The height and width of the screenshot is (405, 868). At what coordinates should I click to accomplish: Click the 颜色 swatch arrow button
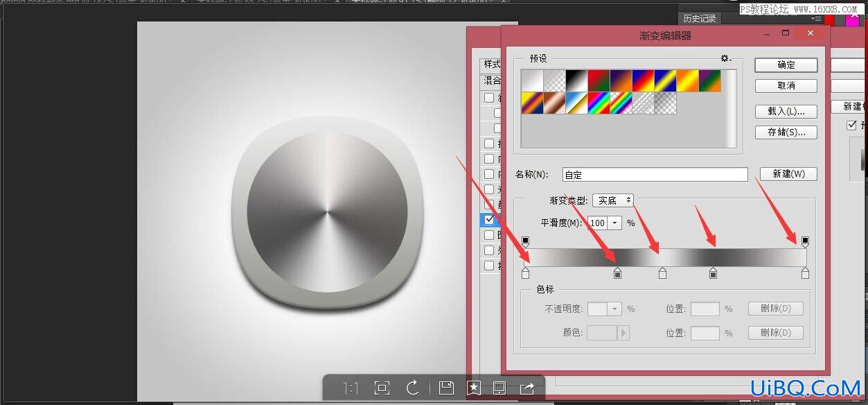[623, 333]
